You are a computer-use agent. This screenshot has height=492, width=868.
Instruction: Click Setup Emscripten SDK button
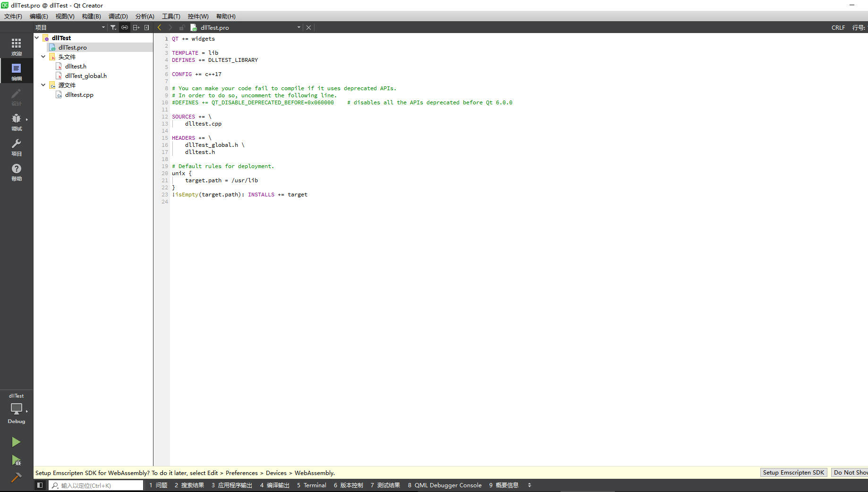click(793, 472)
